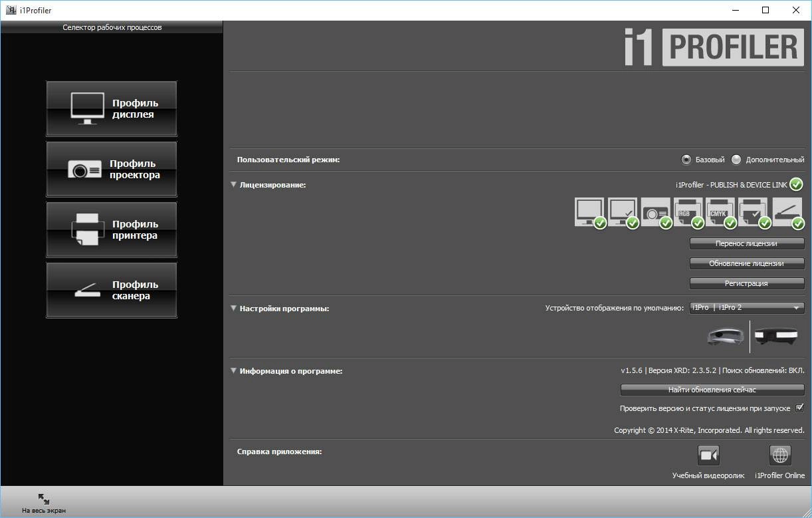The height and width of the screenshot is (518, 812).
Task: Toggle На весь экран fullscreen icon
Action: click(x=44, y=499)
